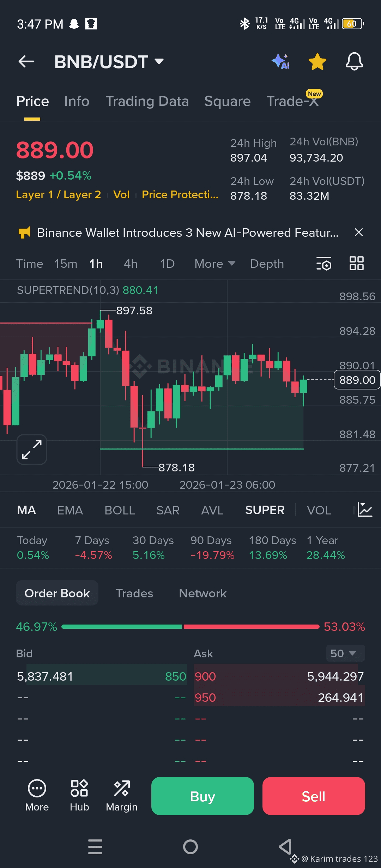Open Margin trading icon
The width and height of the screenshot is (381, 868).
tap(122, 795)
